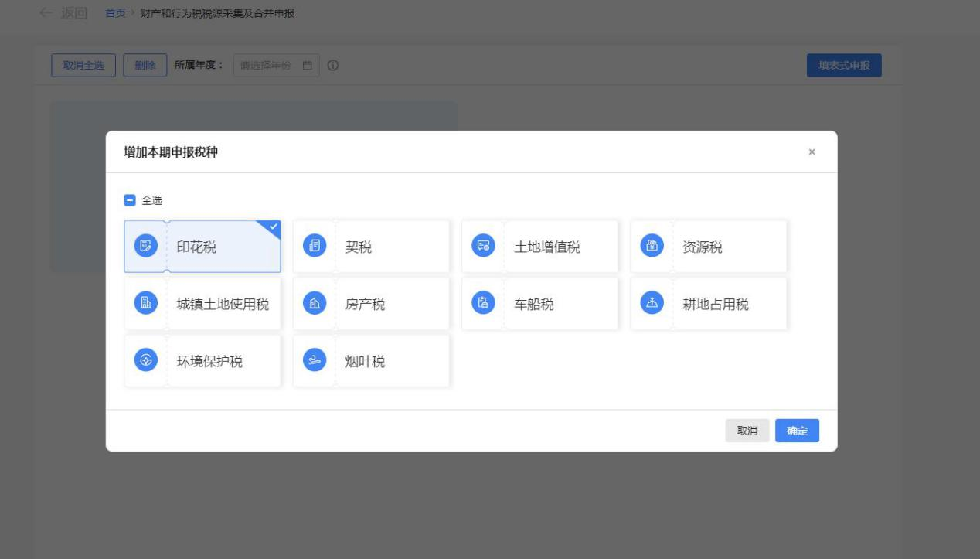The width and height of the screenshot is (980, 559).
Task: Go to 首页 in the breadcrumb
Action: [114, 14]
